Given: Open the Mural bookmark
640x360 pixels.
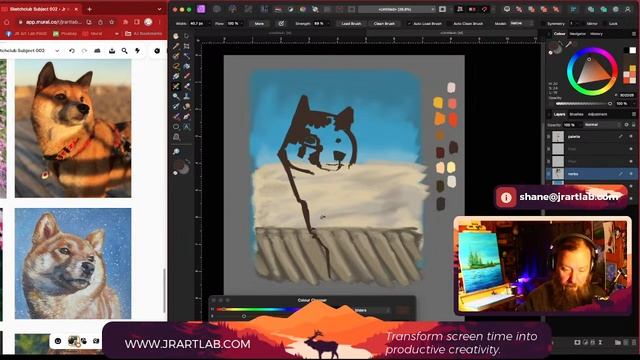Looking at the screenshot, I should 93,34.
